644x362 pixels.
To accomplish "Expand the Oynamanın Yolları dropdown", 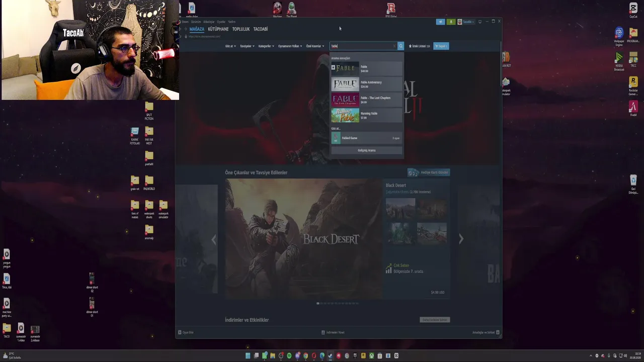I will [x=290, y=46].
